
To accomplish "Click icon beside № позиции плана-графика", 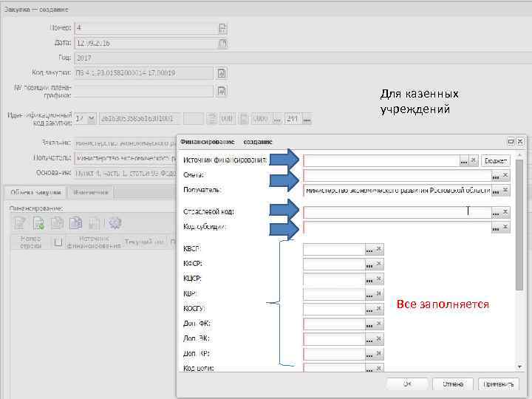I will 221,91.
